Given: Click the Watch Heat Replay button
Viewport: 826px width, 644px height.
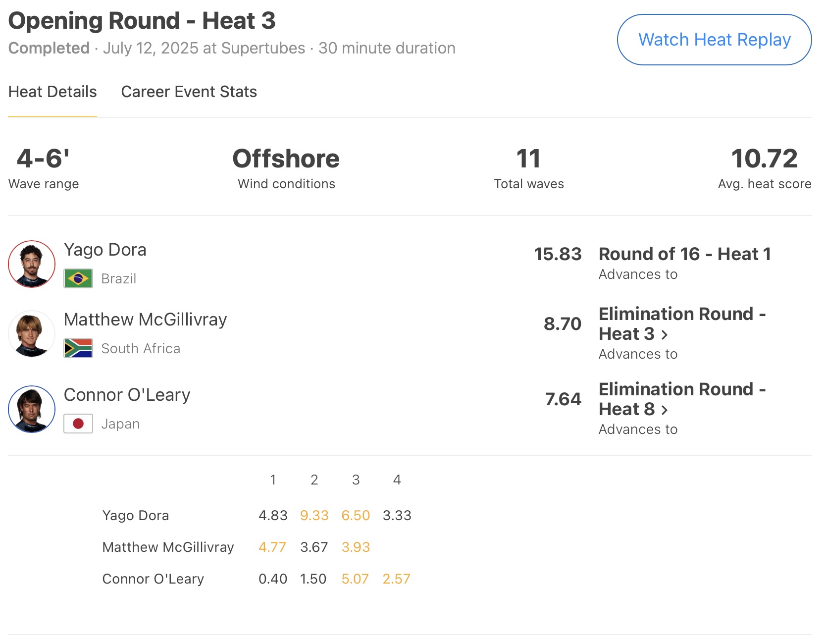Looking at the screenshot, I should coord(714,40).
